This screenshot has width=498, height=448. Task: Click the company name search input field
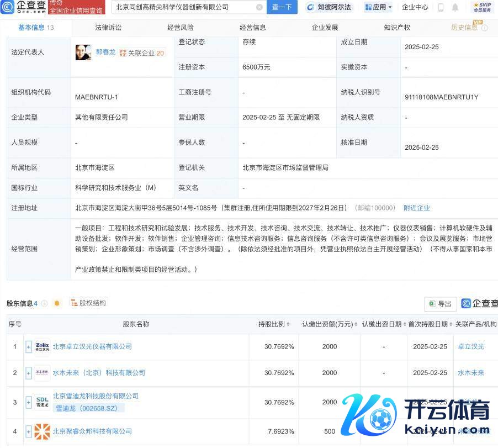(x=183, y=7)
